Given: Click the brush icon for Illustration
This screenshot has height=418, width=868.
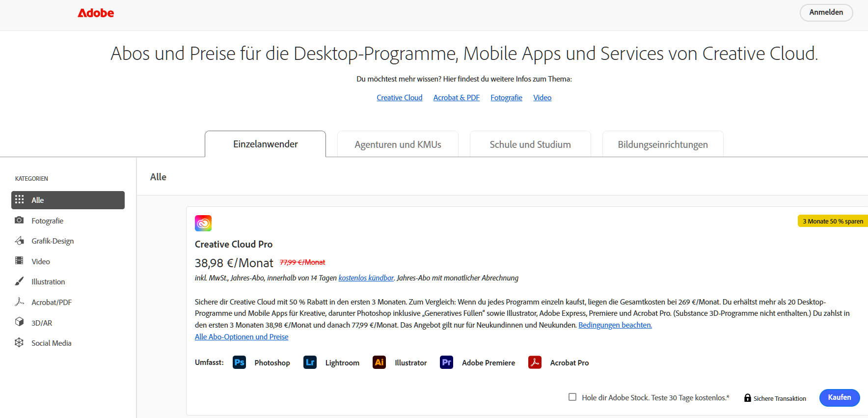Looking at the screenshot, I should point(19,281).
